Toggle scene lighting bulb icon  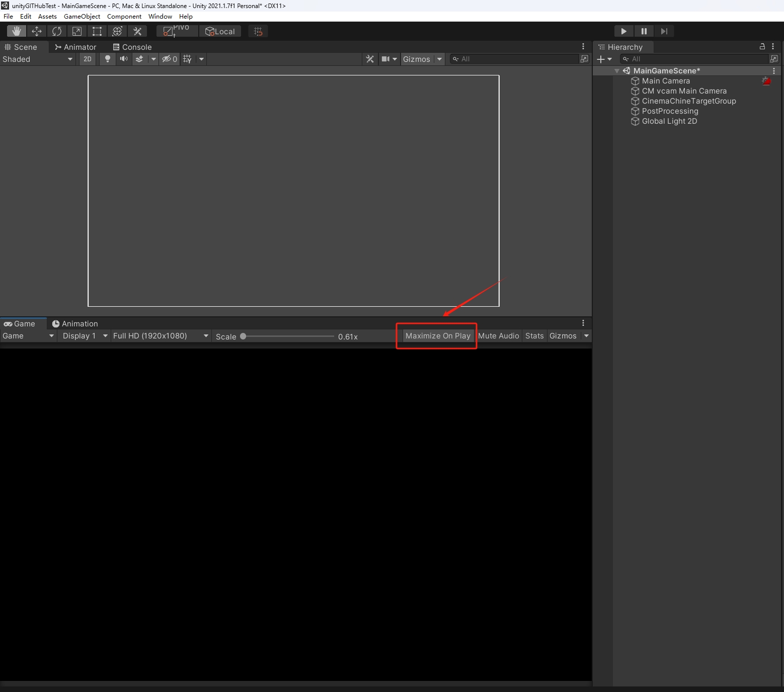click(107, 59)
